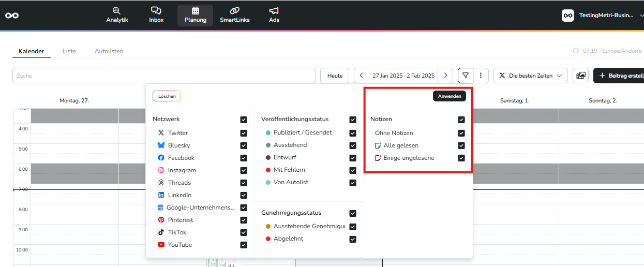This screenshot has height=267, width=644.
Task: Click into the Suche search field
Action: click(x=164, y=76)
